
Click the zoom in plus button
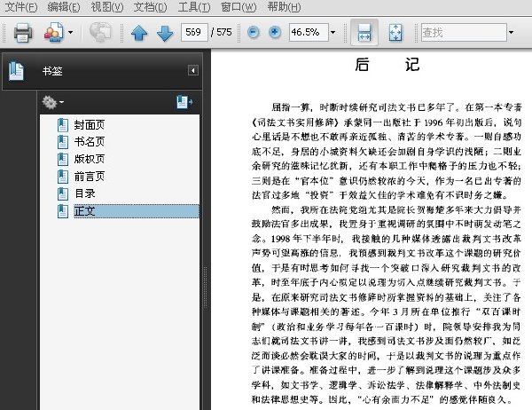tap(275, 32)
